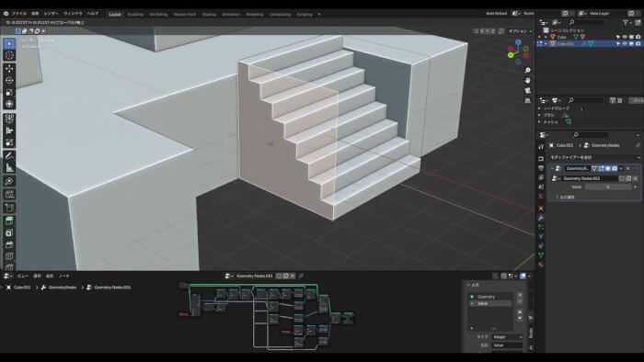
Task: Unlink the Geometry Nodes.001 node group in header
Action: pos(293,276)
